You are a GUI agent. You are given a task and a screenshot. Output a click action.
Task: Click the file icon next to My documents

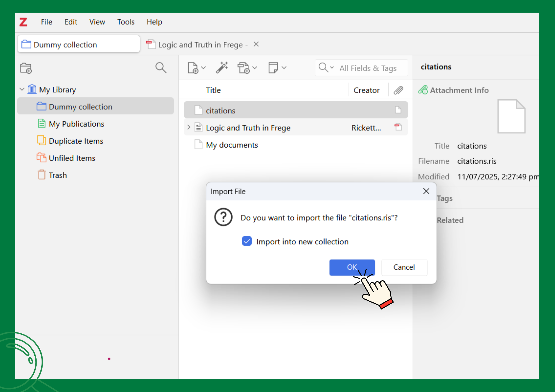pos(198,144)
